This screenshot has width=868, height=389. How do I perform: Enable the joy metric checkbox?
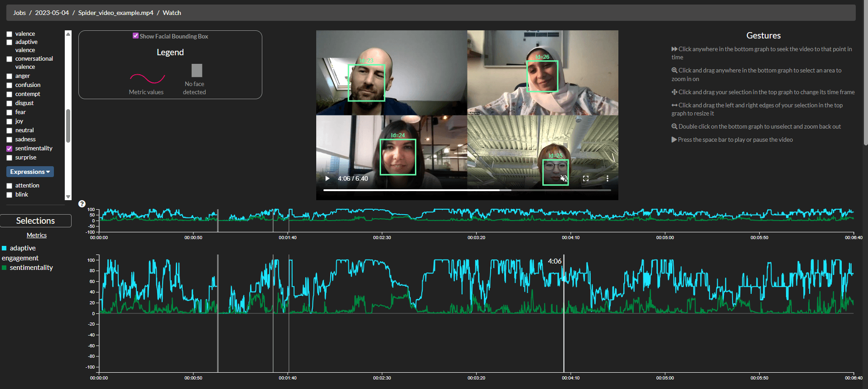9,121
